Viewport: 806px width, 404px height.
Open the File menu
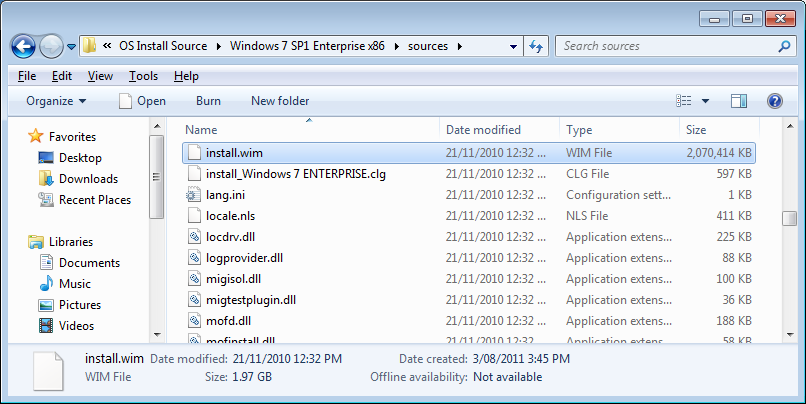[x=27, y=76]
